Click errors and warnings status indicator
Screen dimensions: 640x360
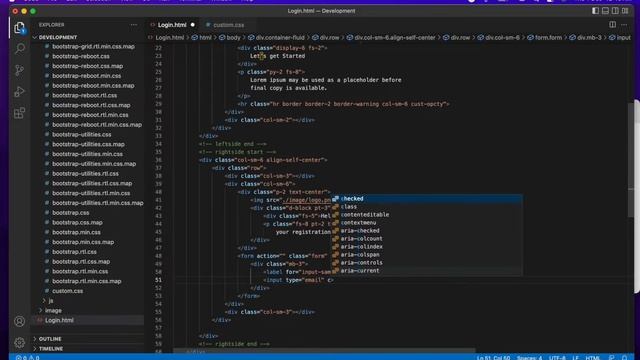pos(27,357)
